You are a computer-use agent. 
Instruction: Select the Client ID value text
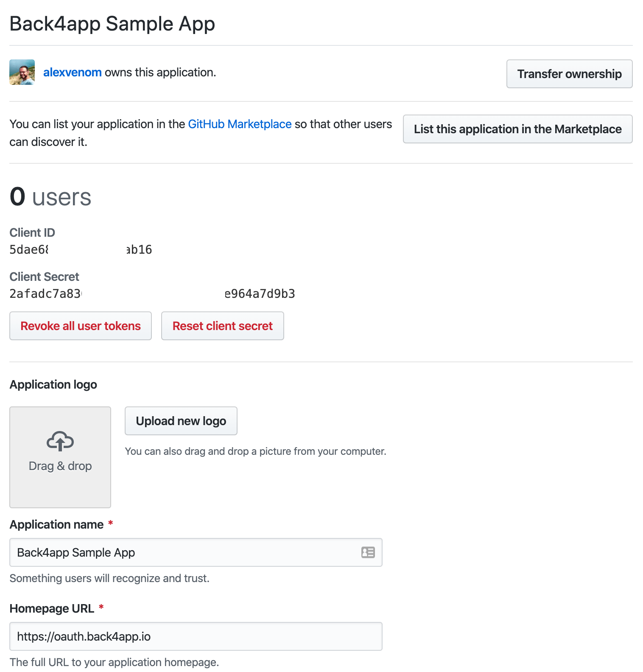[81, 249]
